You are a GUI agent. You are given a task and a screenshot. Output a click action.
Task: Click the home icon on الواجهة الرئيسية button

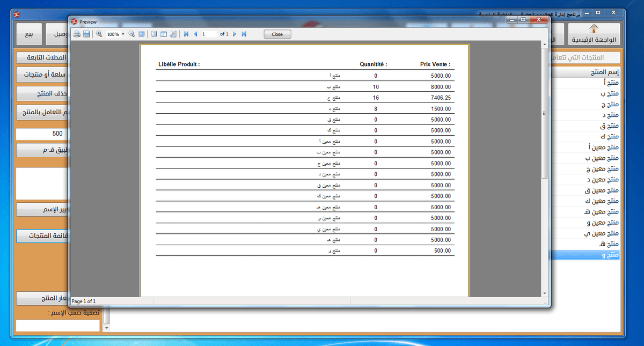594,29
